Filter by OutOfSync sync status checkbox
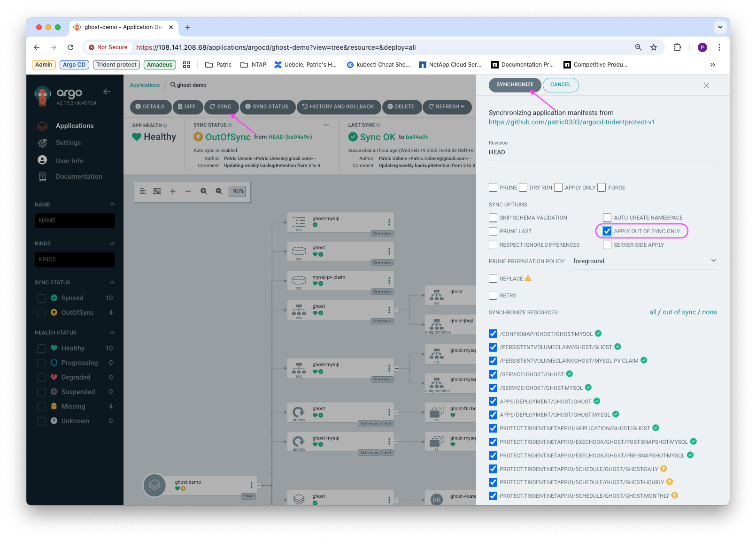The width and height of the screenshot is (756, 540). [x=41, y=313]
